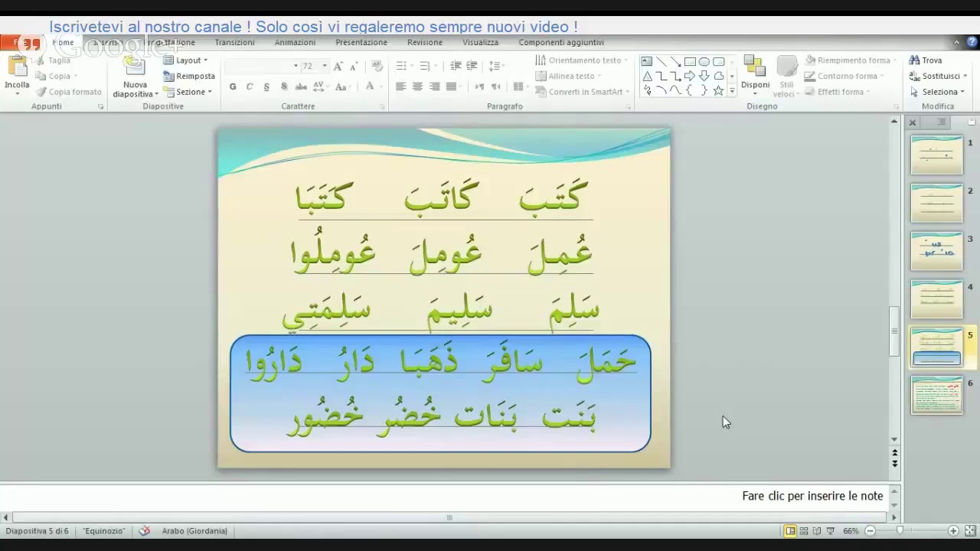This screenshot has width=980, height=551.
Task: Decrease font size with the small A icon
Action: pos(353,67)
